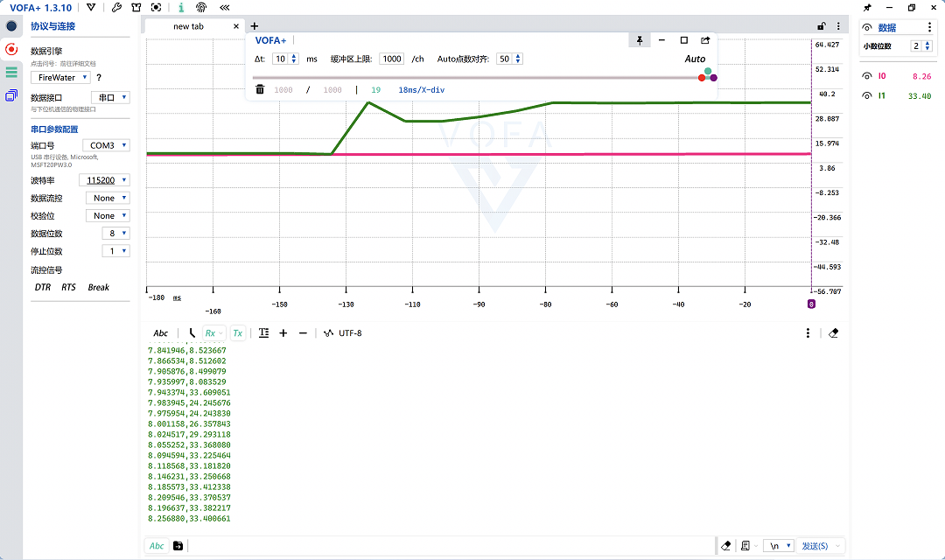Click the line-ending icon in the receive toolbar
The image size is (945, 560).
tap(192, 332)
